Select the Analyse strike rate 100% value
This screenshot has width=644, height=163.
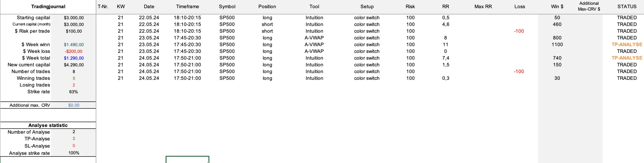pos(74,153)
